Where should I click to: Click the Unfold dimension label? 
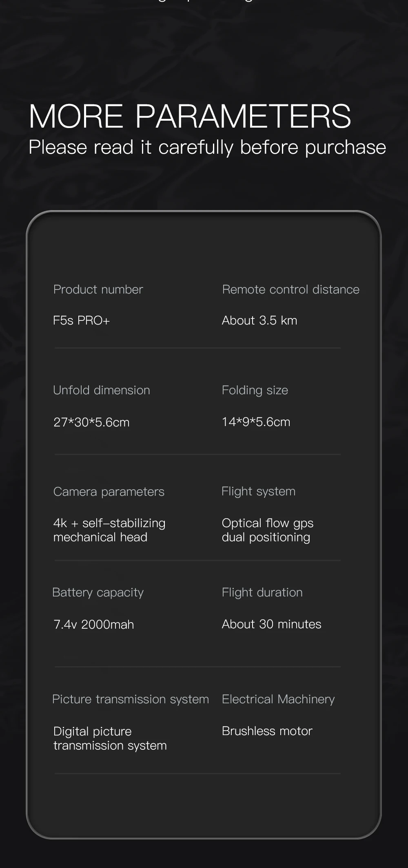102,390
